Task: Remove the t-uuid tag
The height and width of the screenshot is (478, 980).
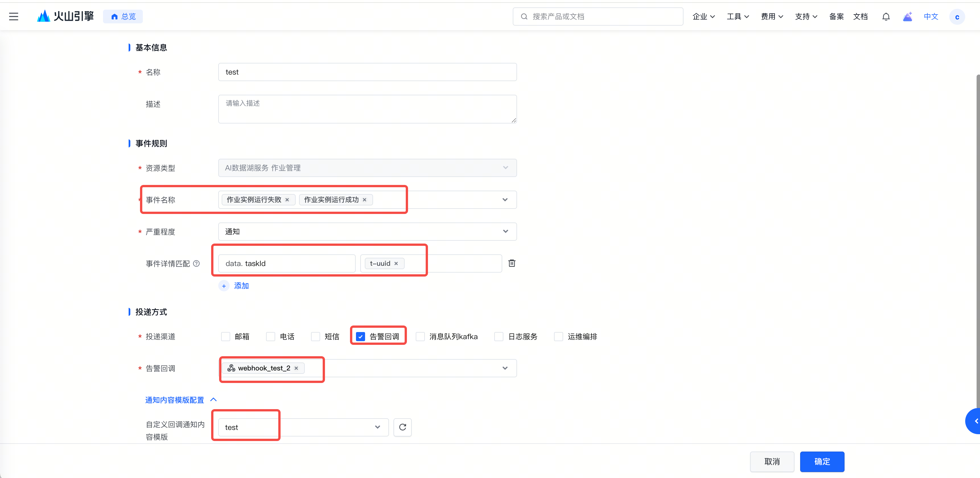Action: point(396,263)
